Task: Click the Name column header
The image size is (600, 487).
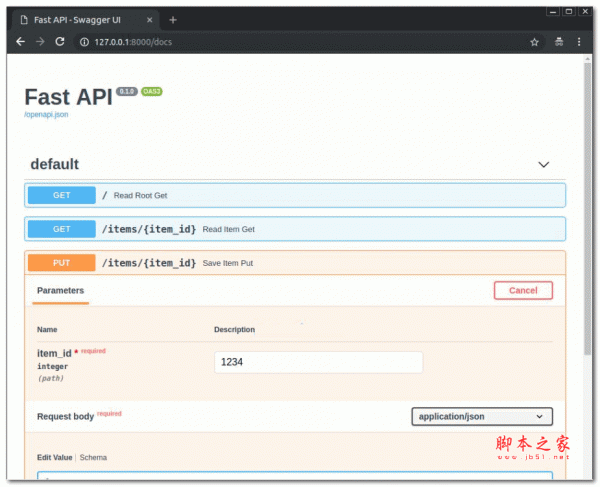Action: (47, 330)
